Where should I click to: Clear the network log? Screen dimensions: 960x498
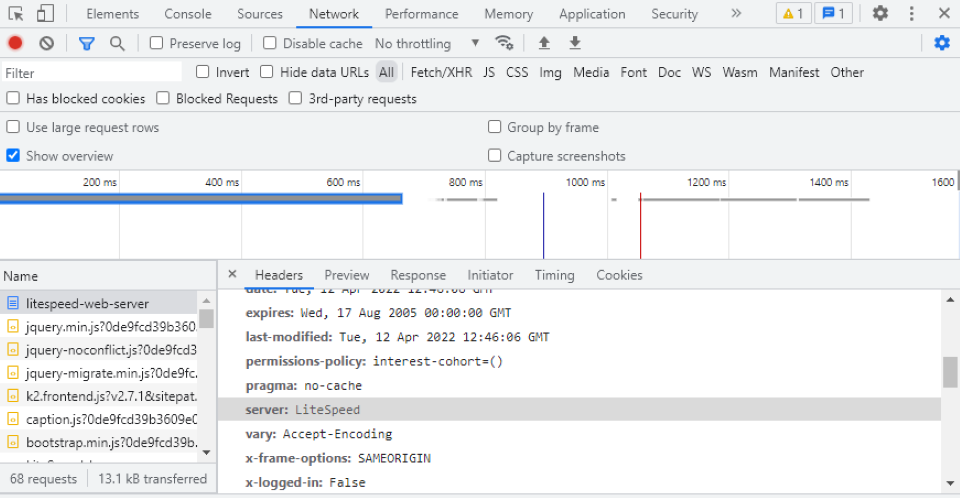tap(46, 43)
